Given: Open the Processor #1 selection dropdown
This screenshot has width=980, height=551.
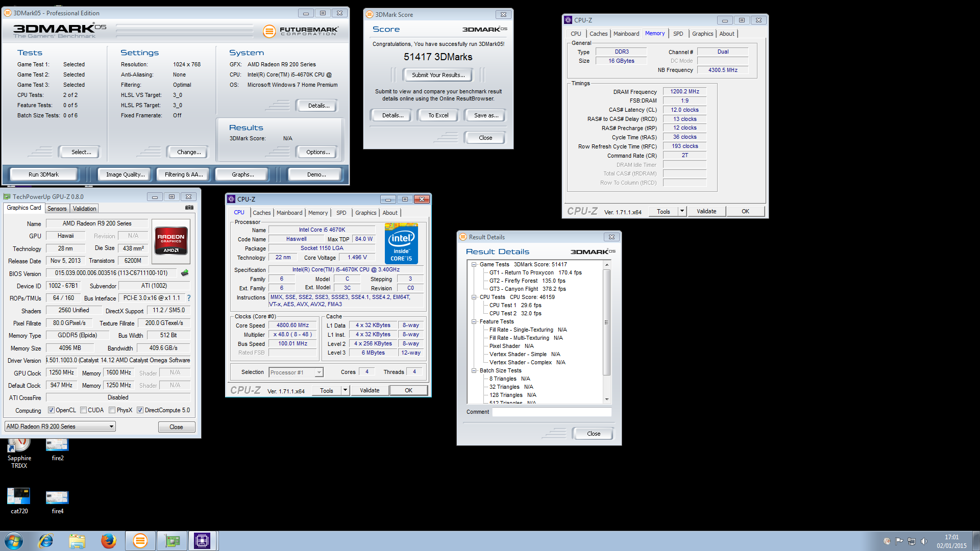Looking at the screenshot, I should 296,372.
